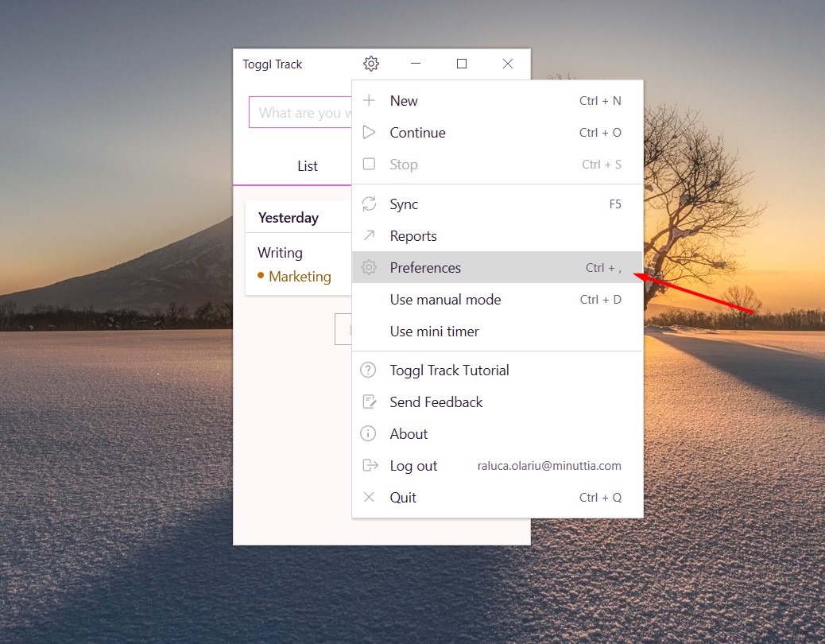
Task: Click the diagonal arrow icon beside Reports
Action: (369, 235)
